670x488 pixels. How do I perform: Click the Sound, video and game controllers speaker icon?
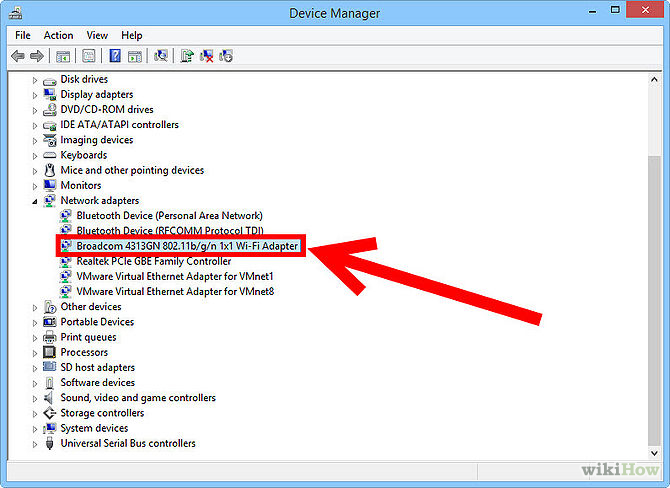49,398
